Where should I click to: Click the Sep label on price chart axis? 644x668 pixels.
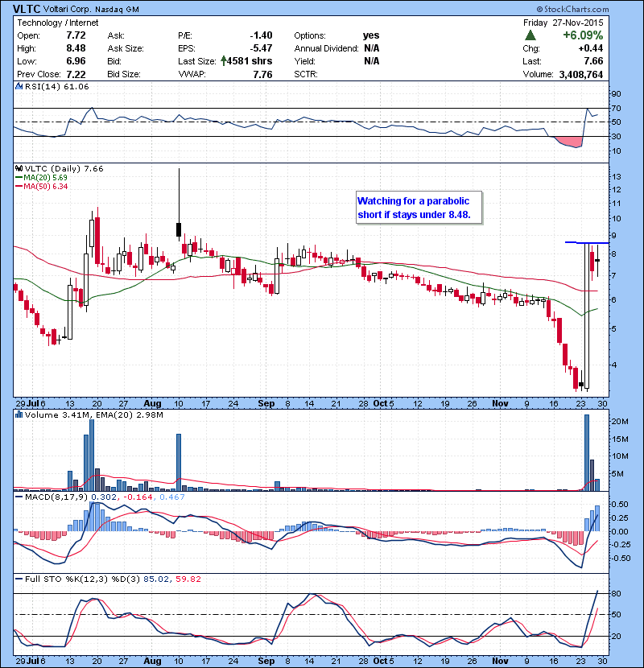coord(266,403)
